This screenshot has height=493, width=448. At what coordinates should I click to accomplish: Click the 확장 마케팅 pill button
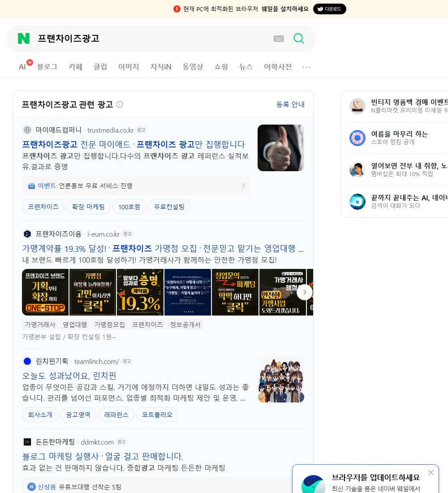[88, 207]
